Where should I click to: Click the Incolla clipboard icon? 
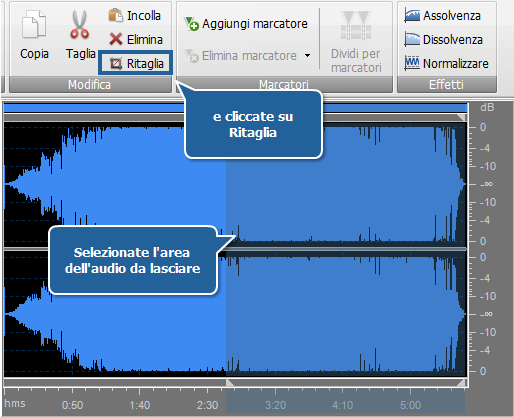[116, 15]
